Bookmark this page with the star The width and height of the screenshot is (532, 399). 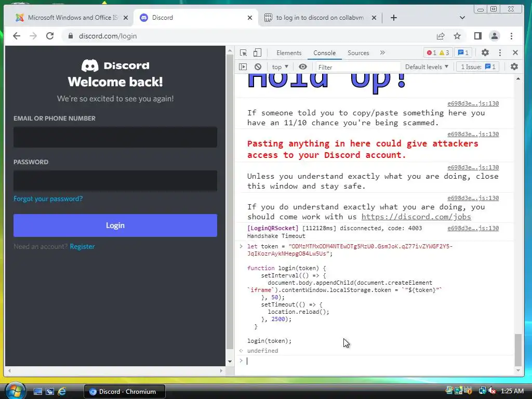(x=457, y=36)
